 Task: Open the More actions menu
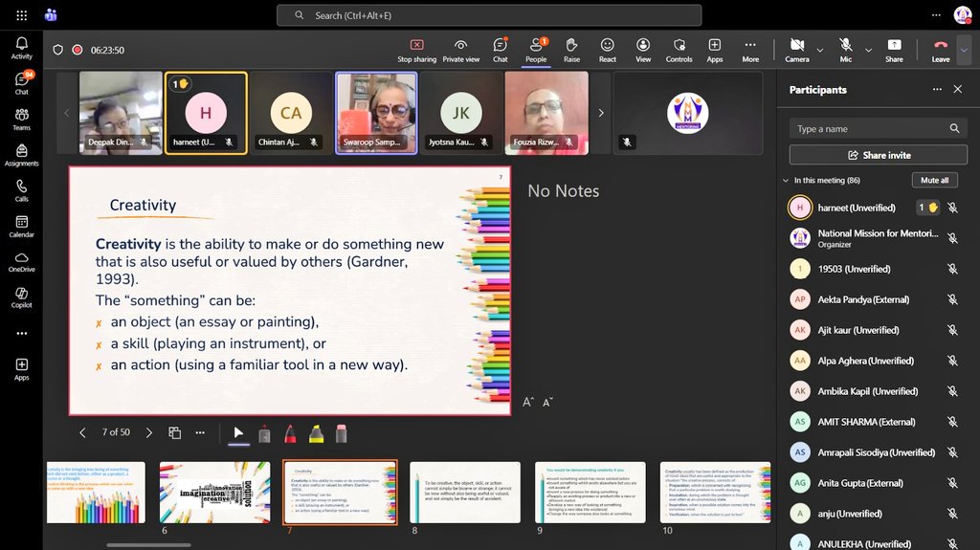(750, 50)
